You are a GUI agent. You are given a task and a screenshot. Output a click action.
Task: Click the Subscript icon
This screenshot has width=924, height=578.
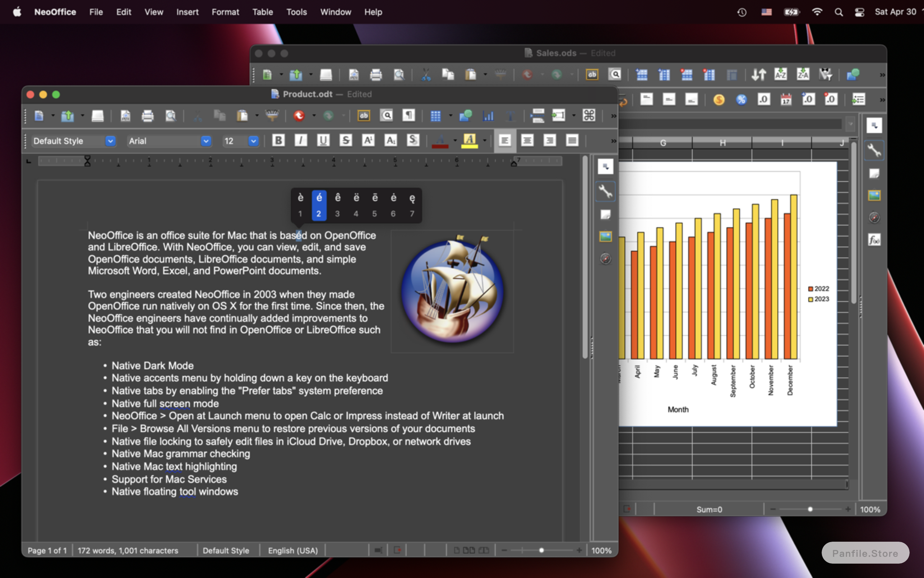point(391,140)
